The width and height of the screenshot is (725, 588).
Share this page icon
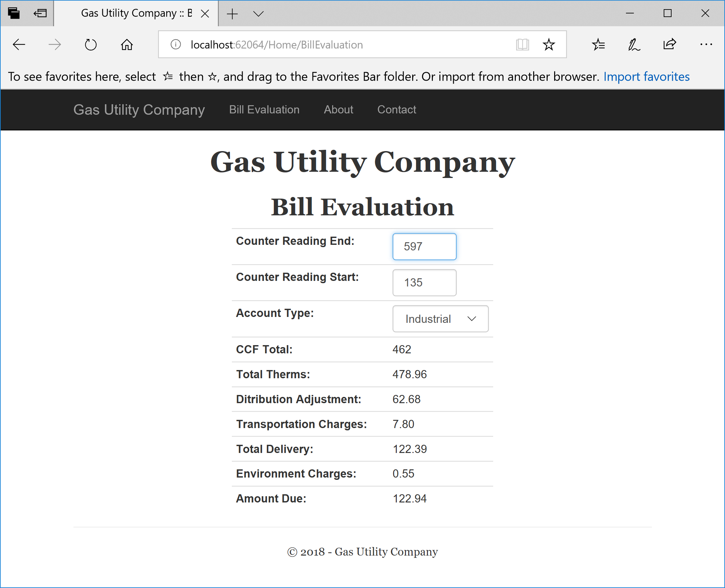(670, 44)
